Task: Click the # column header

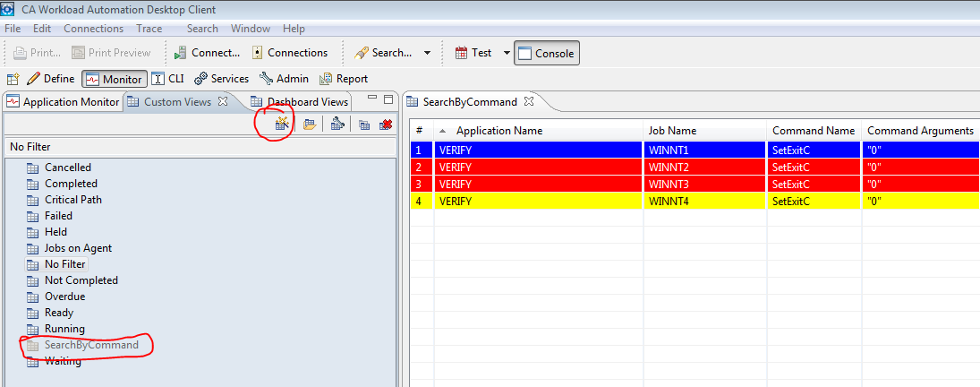Action: [422, 131]
